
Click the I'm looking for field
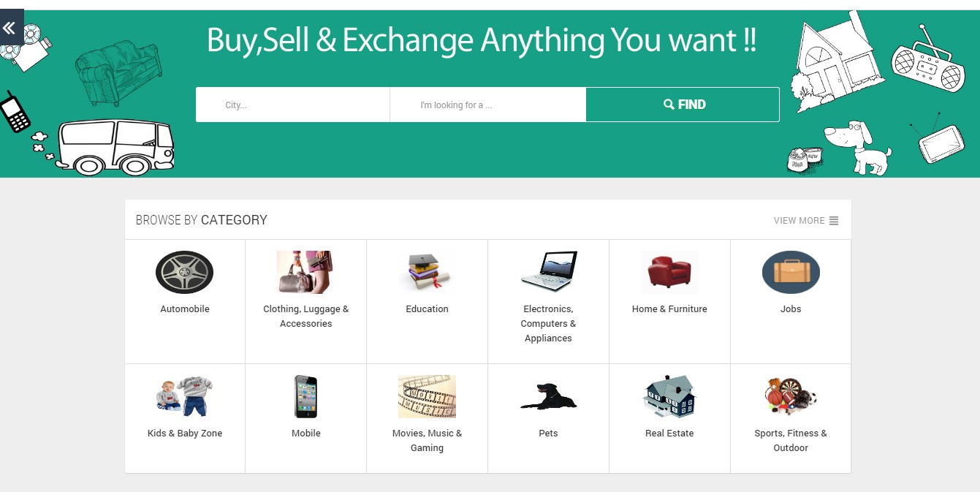(487, 104)
